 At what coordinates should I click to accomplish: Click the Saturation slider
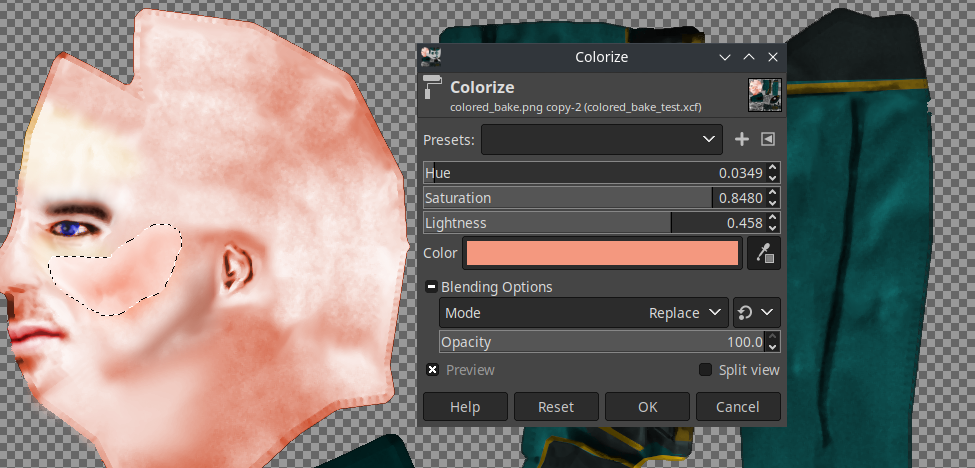(601, 198)
